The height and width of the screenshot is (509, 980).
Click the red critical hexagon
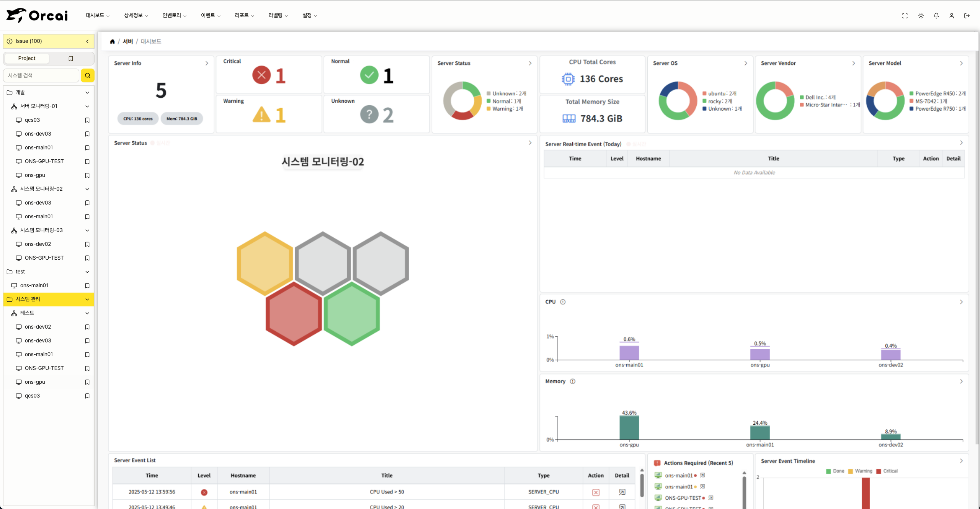click(x=294, y=313)
